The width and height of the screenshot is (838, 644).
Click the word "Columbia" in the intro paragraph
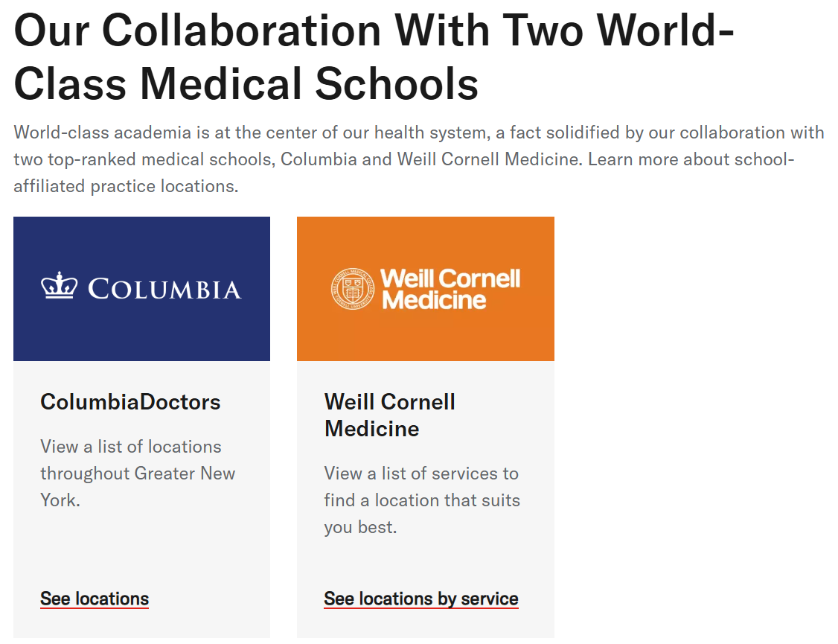(x=319, y=159)
